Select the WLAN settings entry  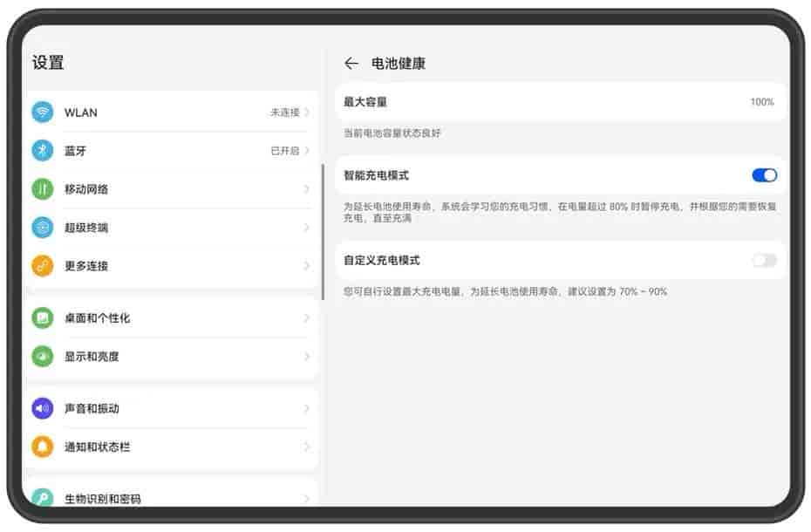(172, 113)
